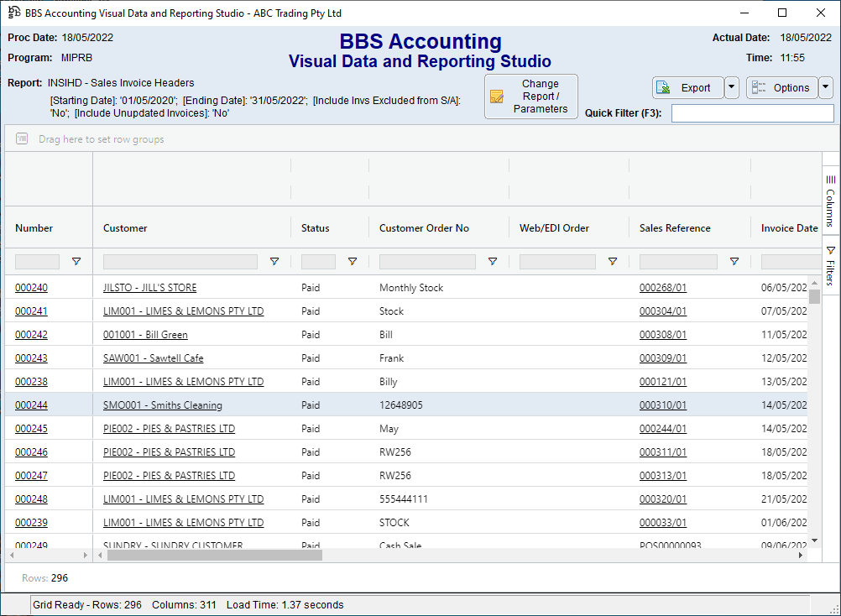Click in the Quick Filter input field

(x=752, y=113)
